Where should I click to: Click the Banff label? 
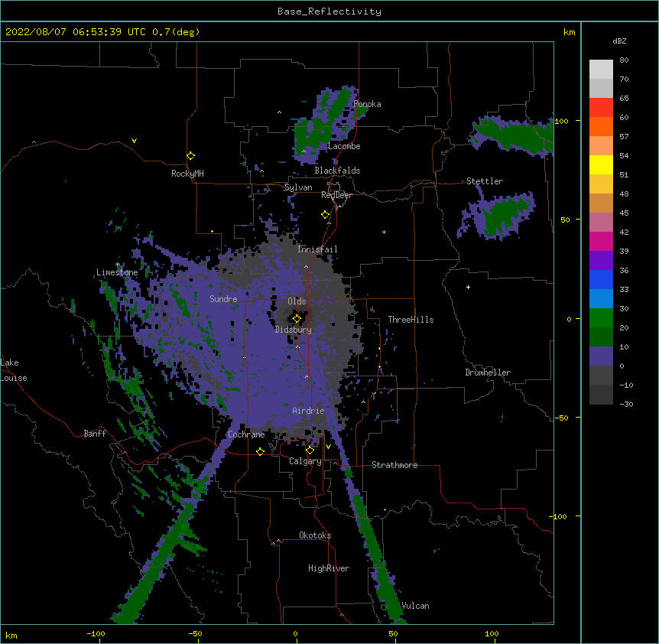coord(95,434)
